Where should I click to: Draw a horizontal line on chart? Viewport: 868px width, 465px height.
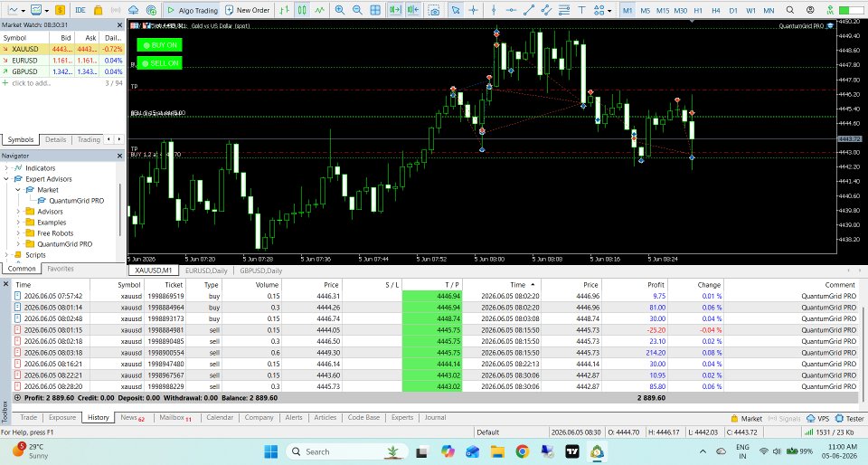[511, 10]
